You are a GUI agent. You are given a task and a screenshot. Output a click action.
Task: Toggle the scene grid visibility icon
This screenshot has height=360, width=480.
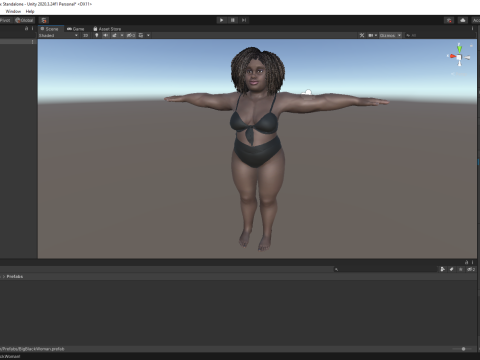click(141, 35)
